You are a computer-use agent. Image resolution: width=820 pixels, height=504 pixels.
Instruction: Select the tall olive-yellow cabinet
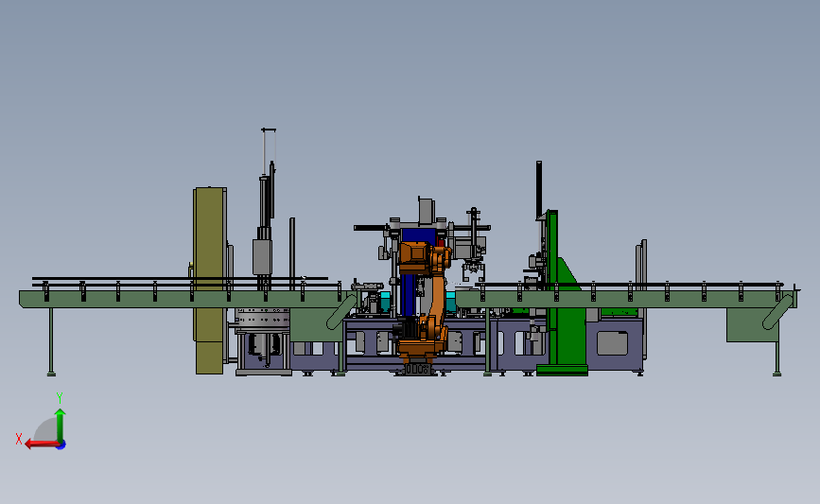[x=210, y=280]
